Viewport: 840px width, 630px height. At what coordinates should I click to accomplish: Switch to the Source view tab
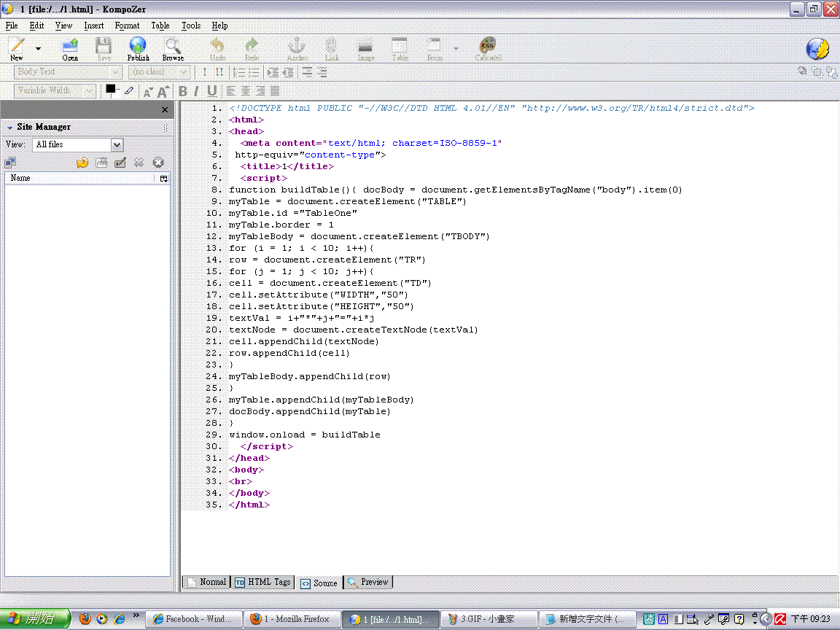pos(319,583)
